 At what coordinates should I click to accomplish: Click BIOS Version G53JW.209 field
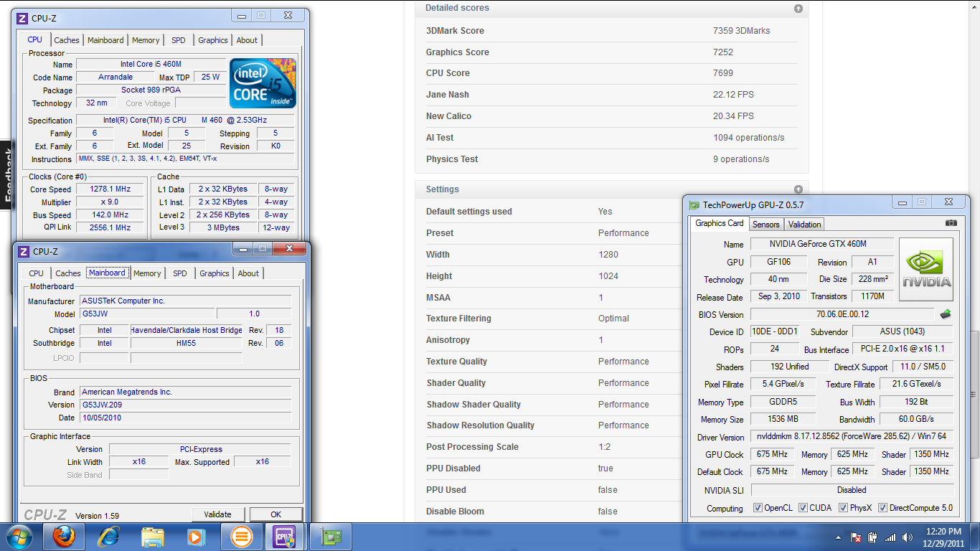pyautogui.click(x=186, y=405)
